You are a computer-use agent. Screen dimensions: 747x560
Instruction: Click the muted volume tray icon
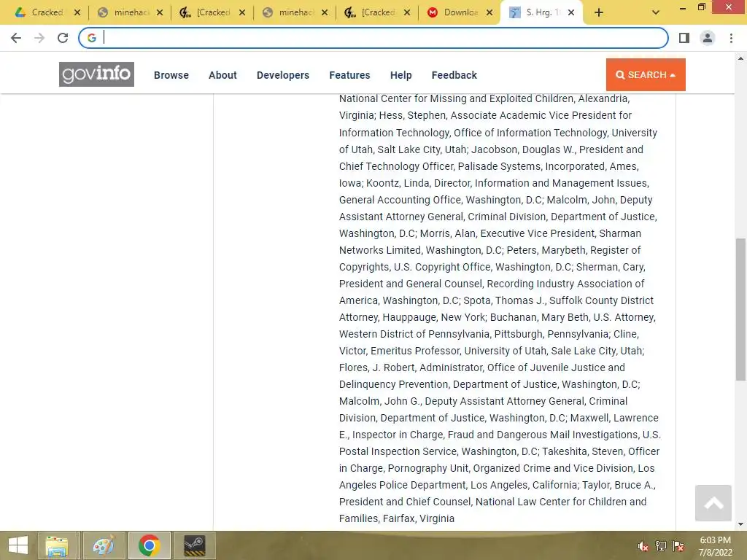(643, 546)
